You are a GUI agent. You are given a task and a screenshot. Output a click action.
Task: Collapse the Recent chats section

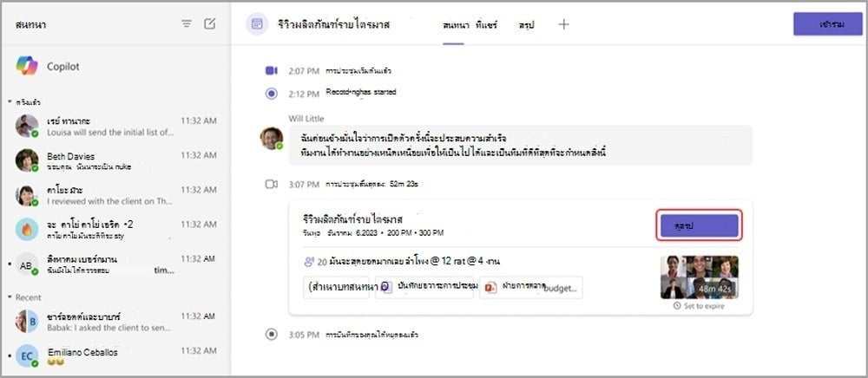pos(10,297)
